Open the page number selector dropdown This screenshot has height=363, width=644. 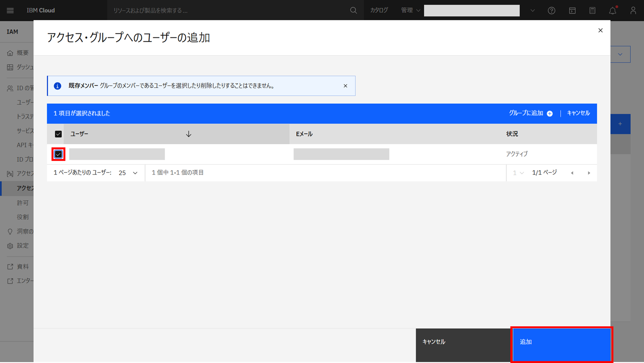click(518, 173)
